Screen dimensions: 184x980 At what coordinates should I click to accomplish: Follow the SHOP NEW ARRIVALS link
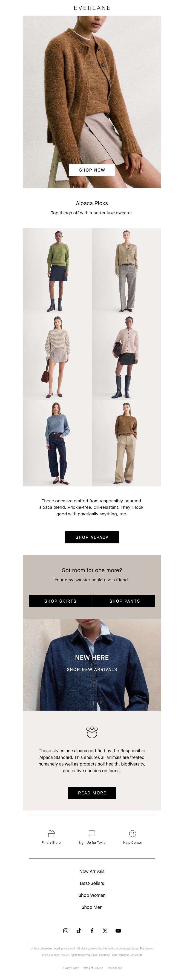(x=92, y=669)
